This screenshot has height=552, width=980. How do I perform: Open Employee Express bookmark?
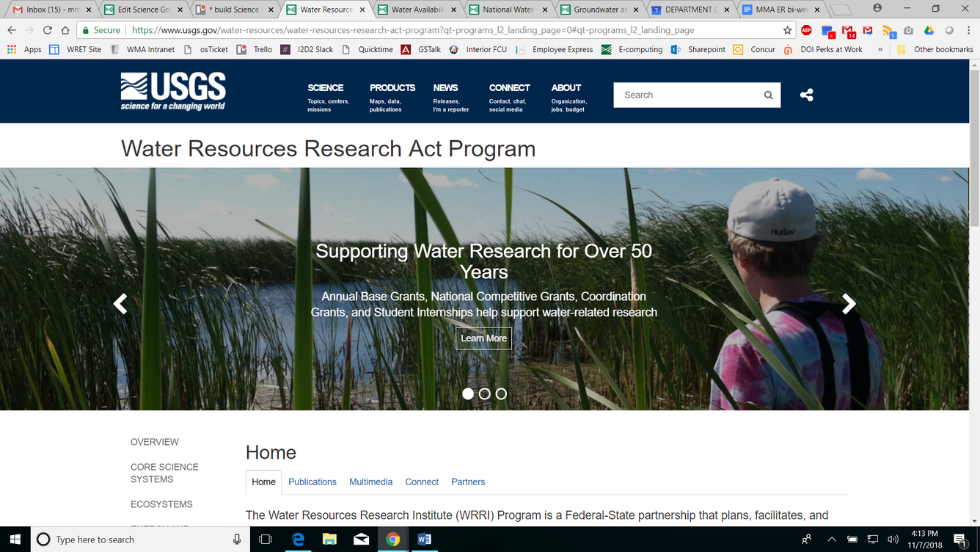pos(555,49)
